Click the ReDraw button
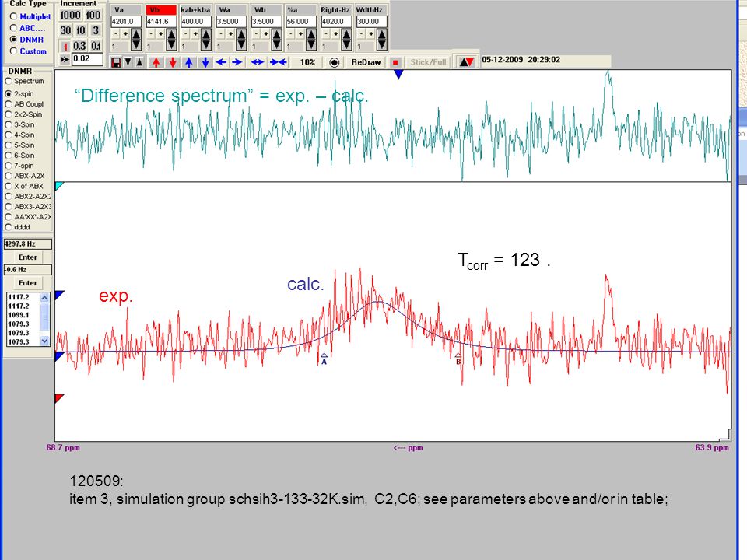The image size is (747, 560). (366, 62)
